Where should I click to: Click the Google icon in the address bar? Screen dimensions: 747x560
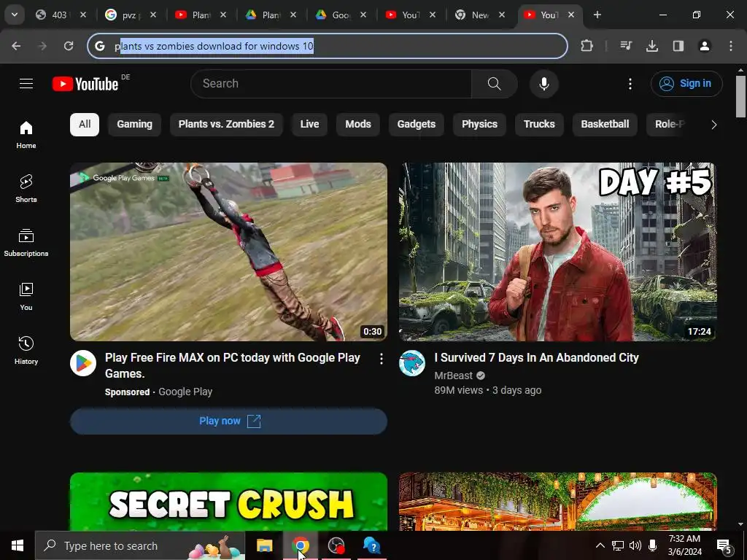(99, 46)
